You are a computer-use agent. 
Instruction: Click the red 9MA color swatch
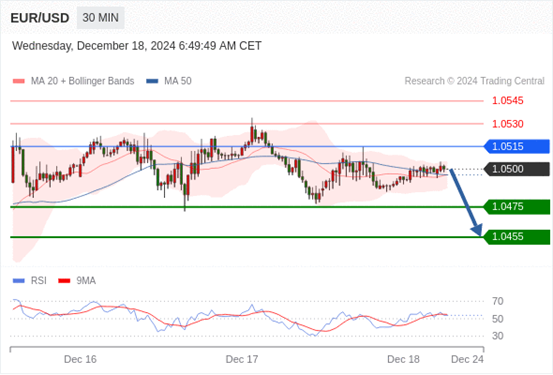[x=64, y=281]
